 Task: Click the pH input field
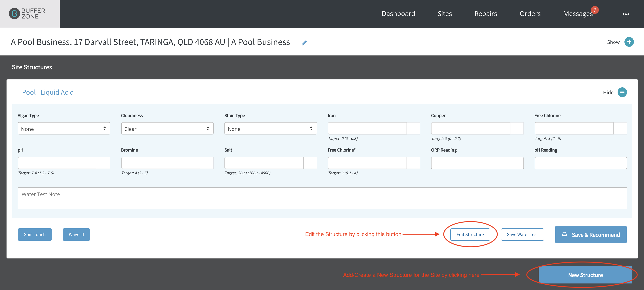pyautogui.click(x=57, y=163)
